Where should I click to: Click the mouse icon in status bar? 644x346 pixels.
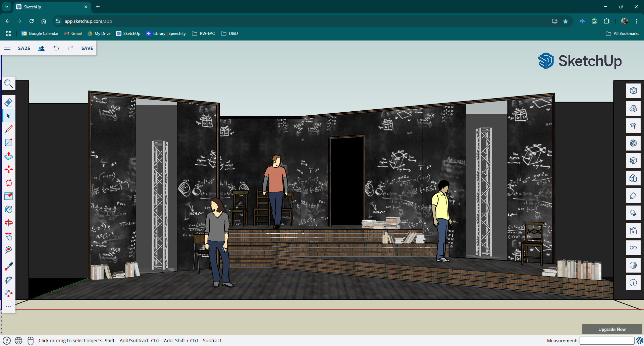coord(31,341)
